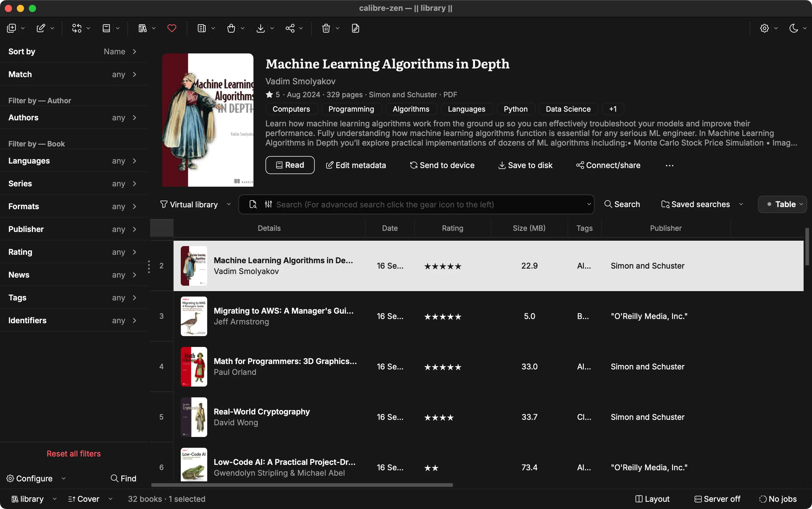The image size is (812, 509).
Task: Click the Connect/share toolbar icon
Action: click(290, 28)
